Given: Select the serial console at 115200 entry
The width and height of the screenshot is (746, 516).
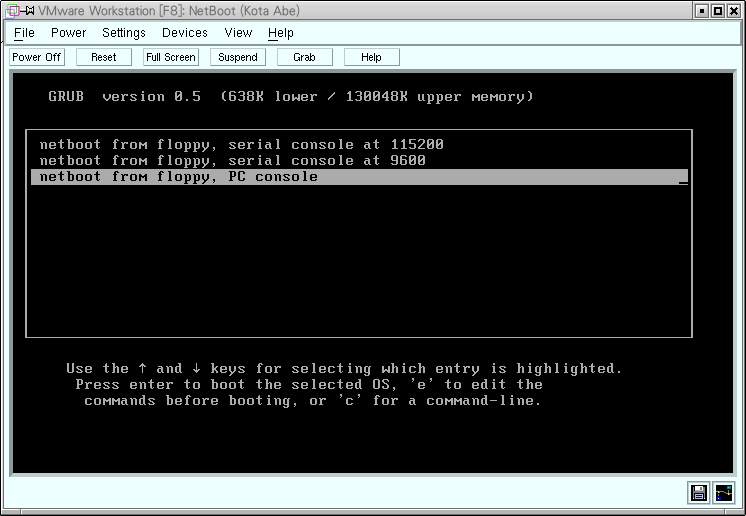Looking at the screenshot, I should pos(359,145).
